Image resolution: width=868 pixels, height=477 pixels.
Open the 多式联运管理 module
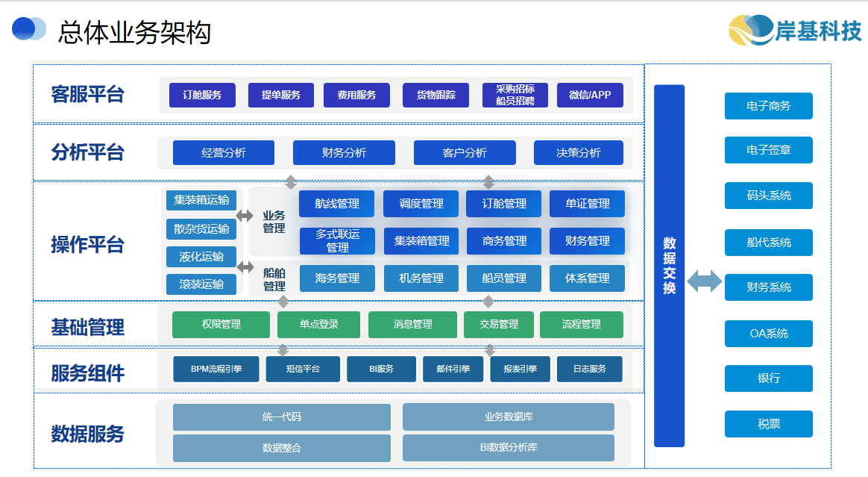tap(336, 241)
